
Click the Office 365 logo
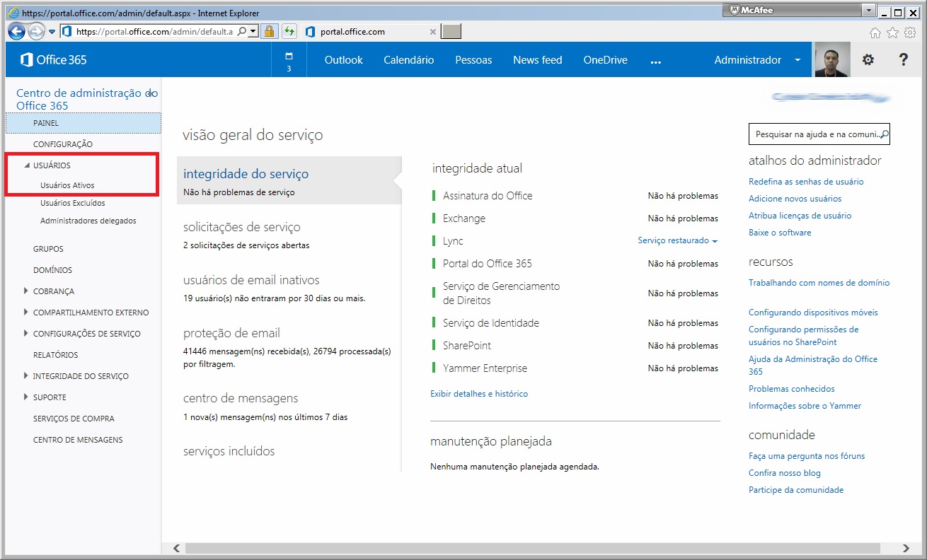tap(54, 60)
